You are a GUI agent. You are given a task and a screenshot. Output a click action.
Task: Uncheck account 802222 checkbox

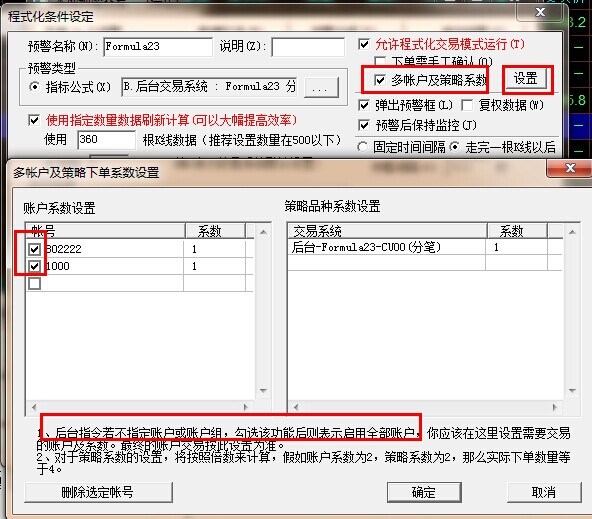click(x=35, y=249)
